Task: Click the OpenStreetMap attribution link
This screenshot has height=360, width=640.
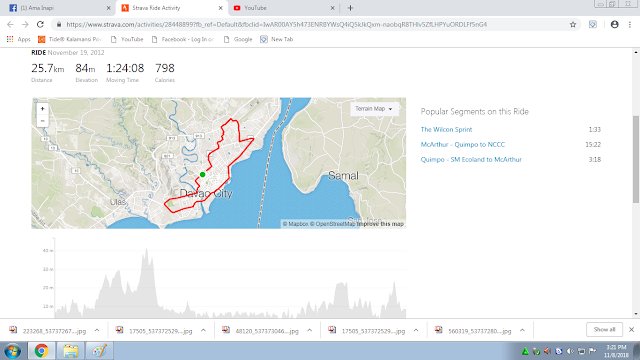Action: (x=332, y=224)
